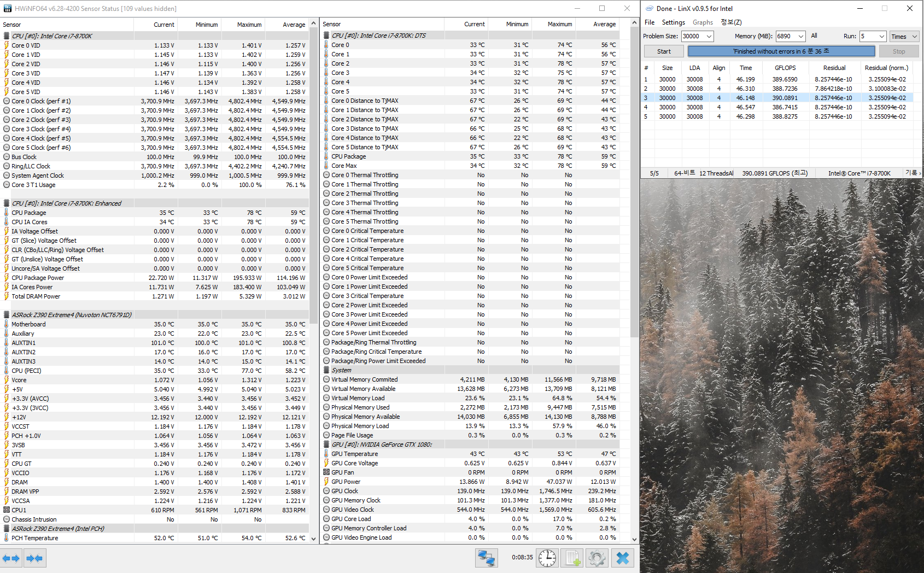Viewport: 924px width, 573px height.
Task: Click the lightning icon beside Vcore
Action: [x=7, y=380]
